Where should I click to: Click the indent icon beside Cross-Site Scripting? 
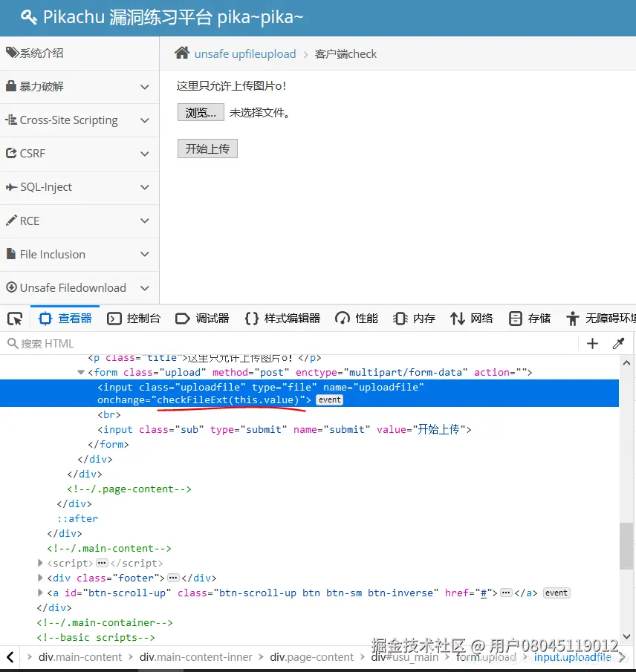coord(11,120)
